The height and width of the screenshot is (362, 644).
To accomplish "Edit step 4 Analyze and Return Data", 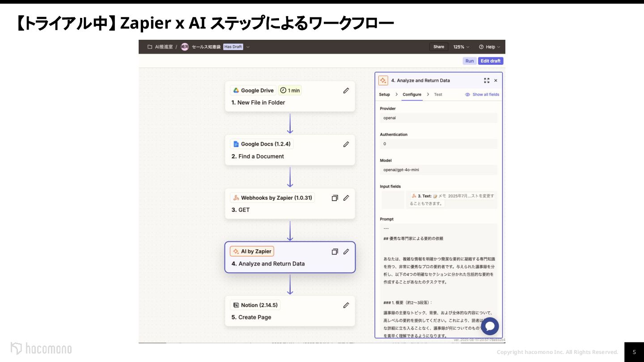I will pos(346,252).
